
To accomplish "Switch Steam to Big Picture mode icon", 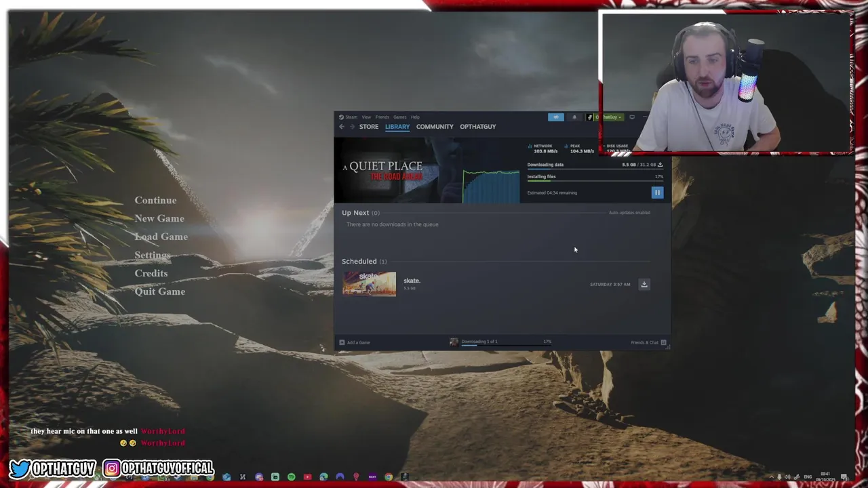I will coord(632,117).
